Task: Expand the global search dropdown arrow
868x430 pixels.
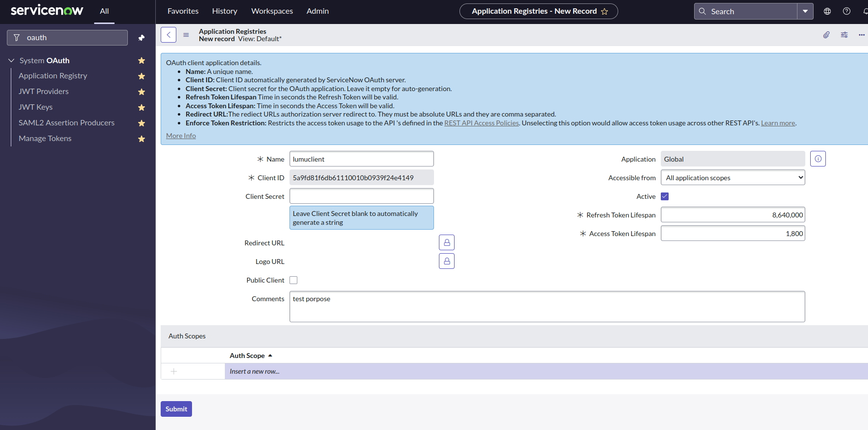Action: (x=805, y=11)
